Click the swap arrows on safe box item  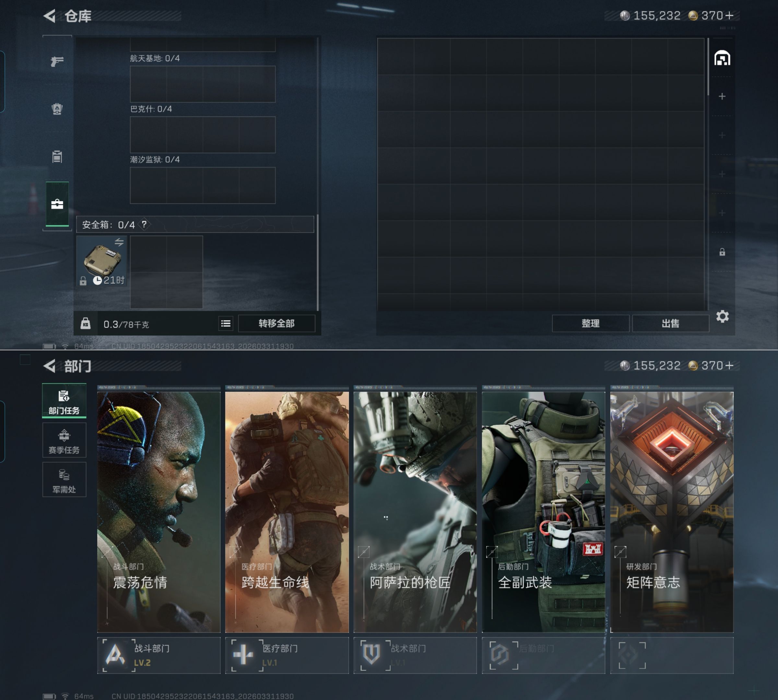pos(119,242)
